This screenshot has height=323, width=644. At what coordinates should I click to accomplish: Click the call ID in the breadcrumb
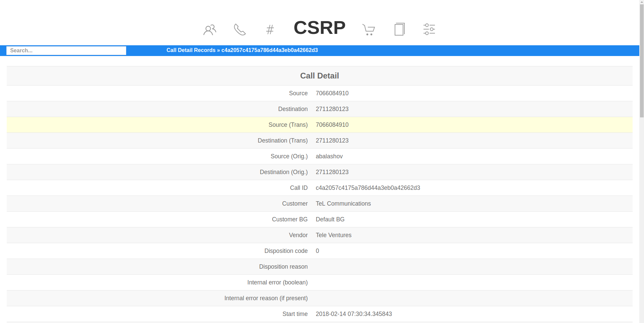pos(269,50)
